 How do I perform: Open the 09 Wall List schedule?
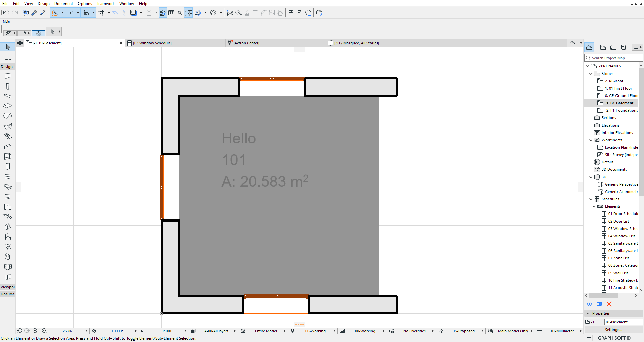tap(618, 273)
